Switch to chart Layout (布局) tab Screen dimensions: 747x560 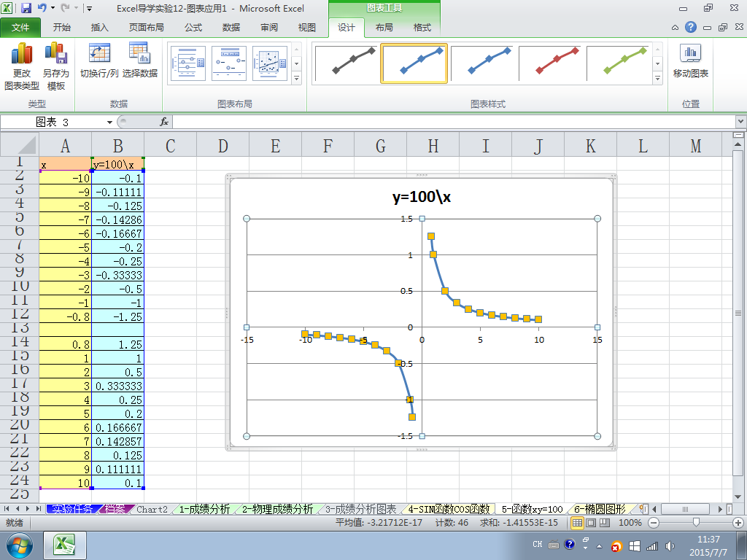coord(384,27)
